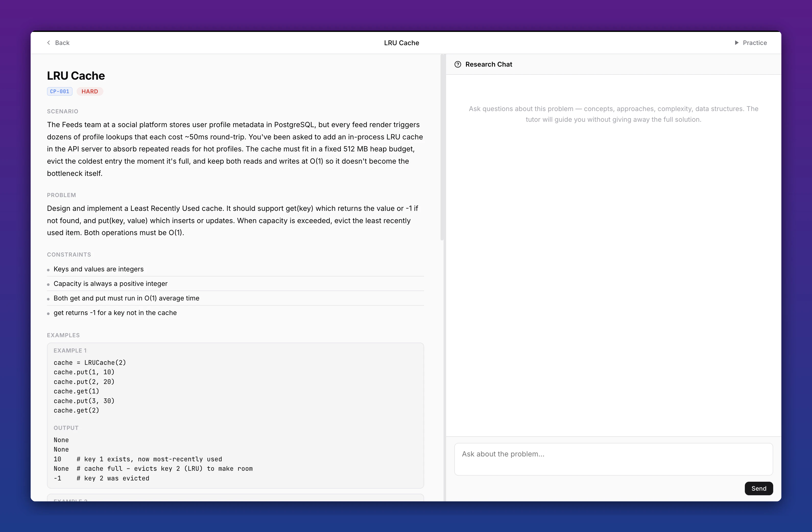This screenshot has width=812, height=532.
Task: Click the Back navigation link
Action: [62, 43]
